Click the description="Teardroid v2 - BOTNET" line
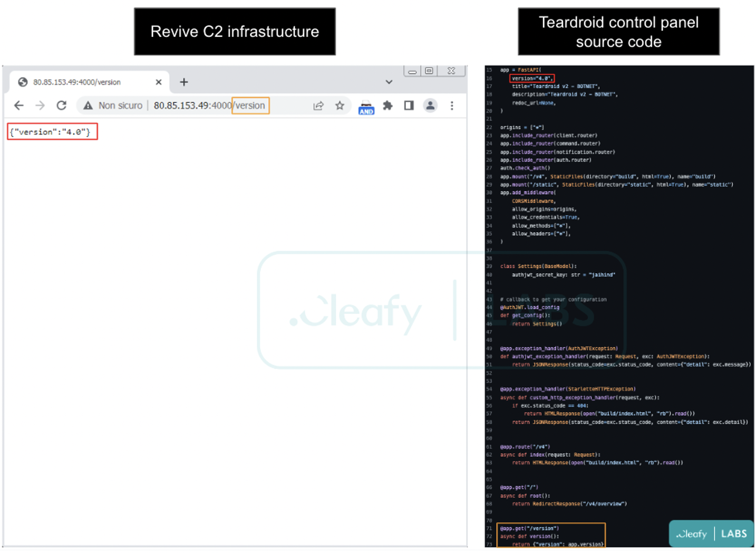756x553 pixels. (x=565, y=94)
